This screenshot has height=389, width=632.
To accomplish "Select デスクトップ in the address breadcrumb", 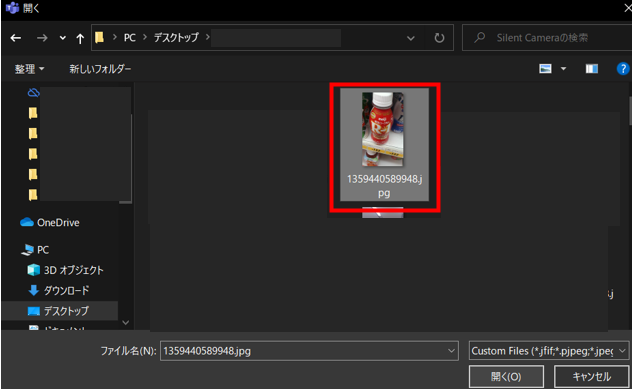I will 176,37.
